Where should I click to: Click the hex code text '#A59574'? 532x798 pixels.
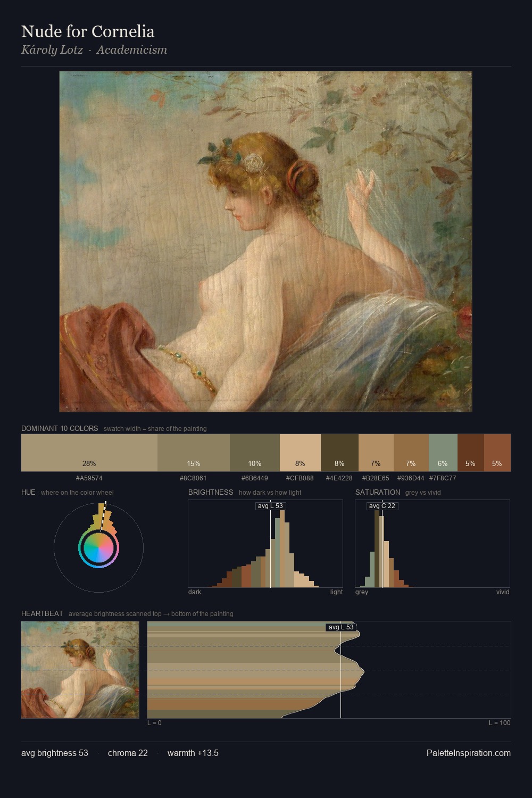coord(89,478)
